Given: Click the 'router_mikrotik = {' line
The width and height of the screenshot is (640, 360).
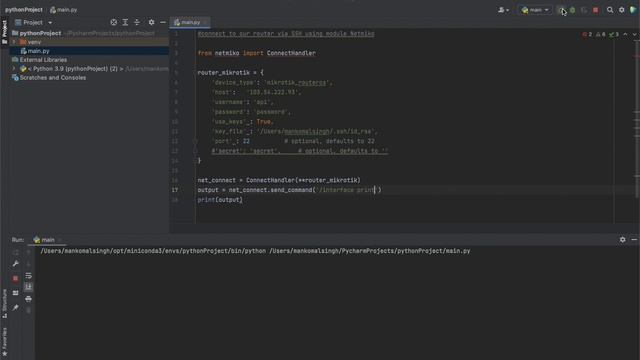Looking at the screenshot, I should coord(231,73).
